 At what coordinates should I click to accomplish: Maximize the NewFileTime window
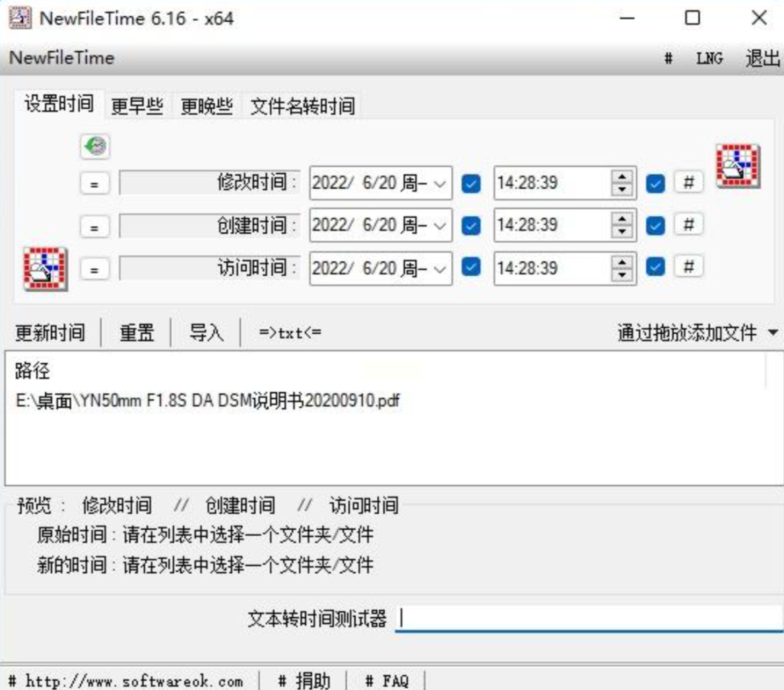(x=692, y=18)
